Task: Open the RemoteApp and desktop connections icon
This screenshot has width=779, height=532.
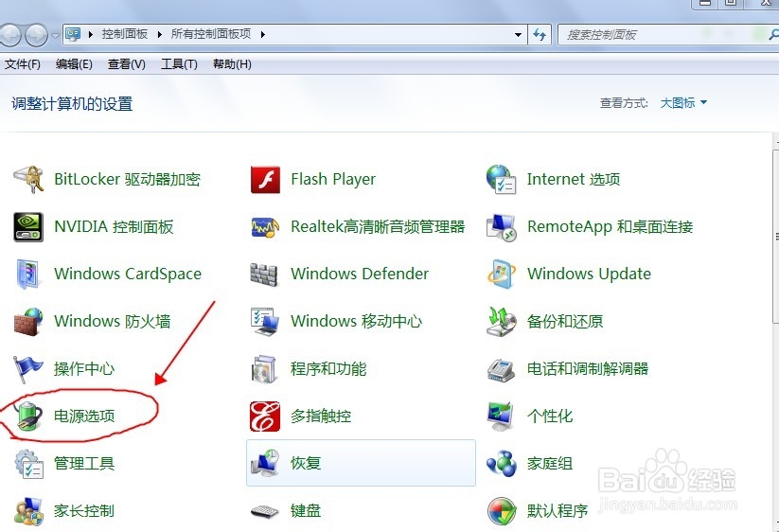Action: (502, 227)
